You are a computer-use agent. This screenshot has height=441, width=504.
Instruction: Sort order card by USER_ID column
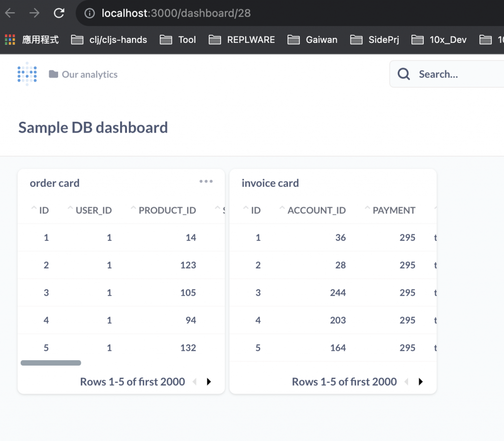pos(94,210)
